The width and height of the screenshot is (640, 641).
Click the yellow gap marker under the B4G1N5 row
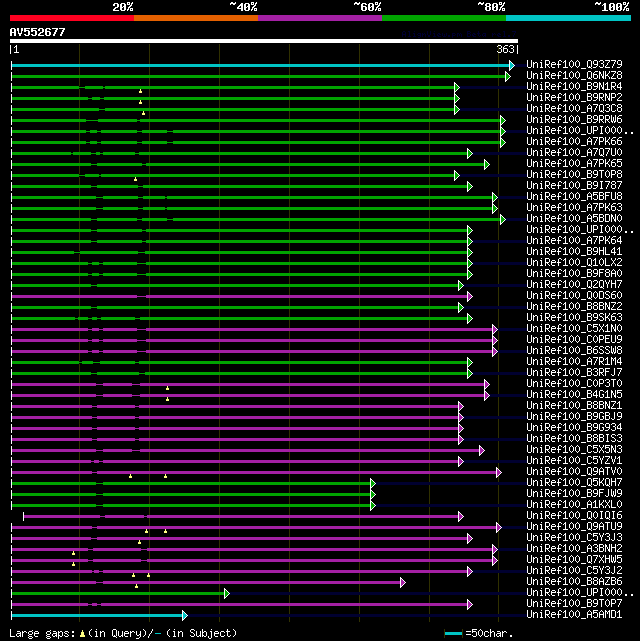[167, 399]
